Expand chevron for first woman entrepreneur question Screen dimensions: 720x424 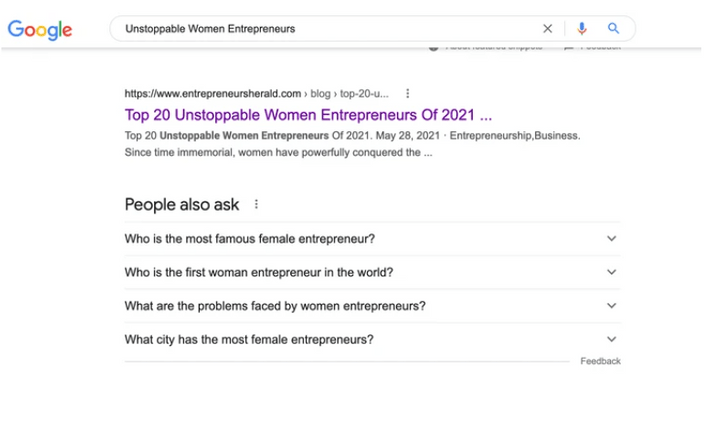pos(612,272)
